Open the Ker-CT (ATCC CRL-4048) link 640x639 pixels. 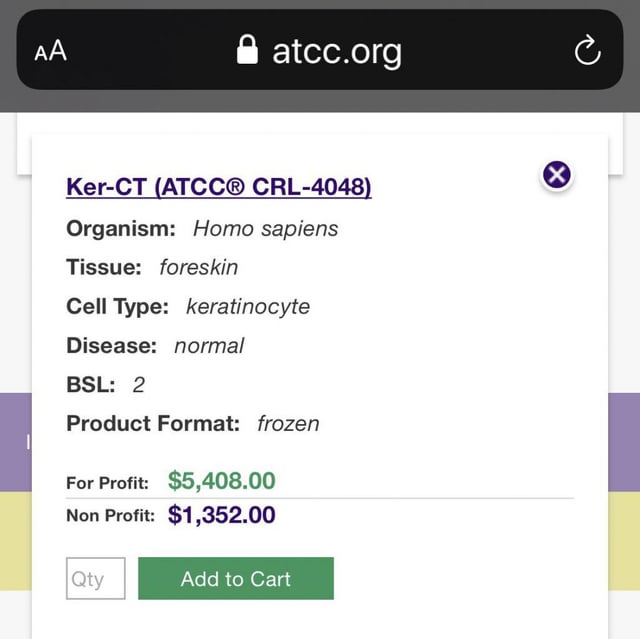(x=218, y=187)
